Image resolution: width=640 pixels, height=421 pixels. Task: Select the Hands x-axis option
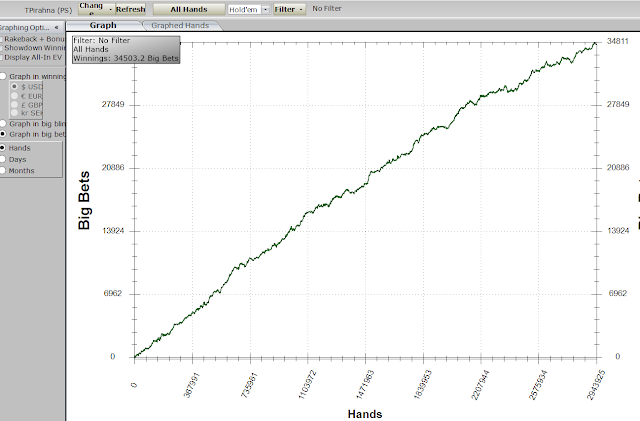pyautogui.click(x=2, y=148)
